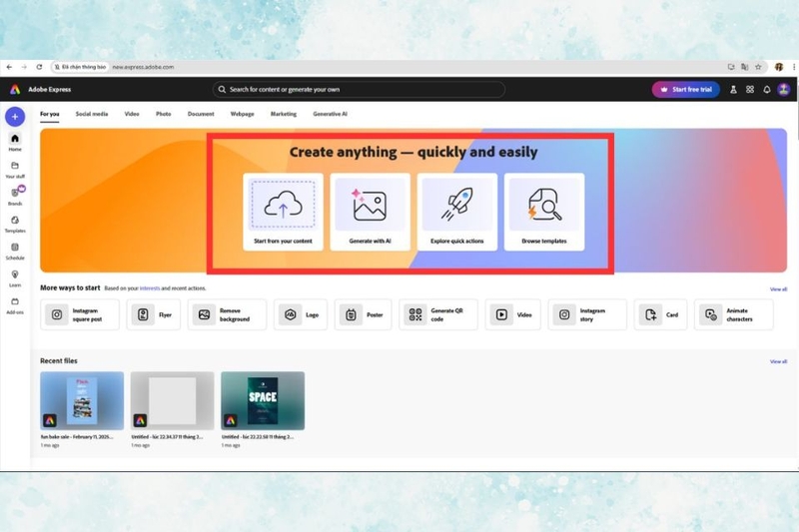The image size is (799, 532).
Task: Choose Instagram story quick start
Action: [x=587, y=314]
